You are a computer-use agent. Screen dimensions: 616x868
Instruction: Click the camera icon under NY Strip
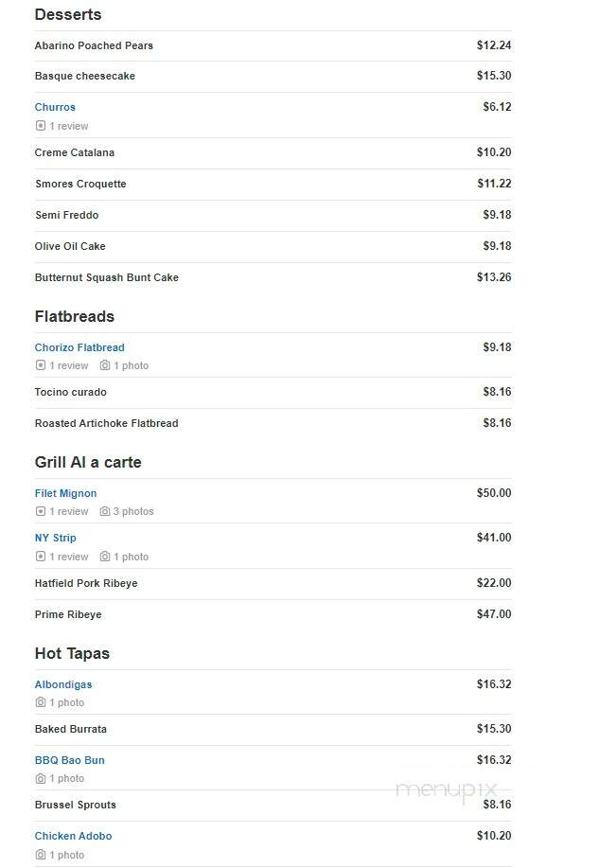click(x=105, y=557)
